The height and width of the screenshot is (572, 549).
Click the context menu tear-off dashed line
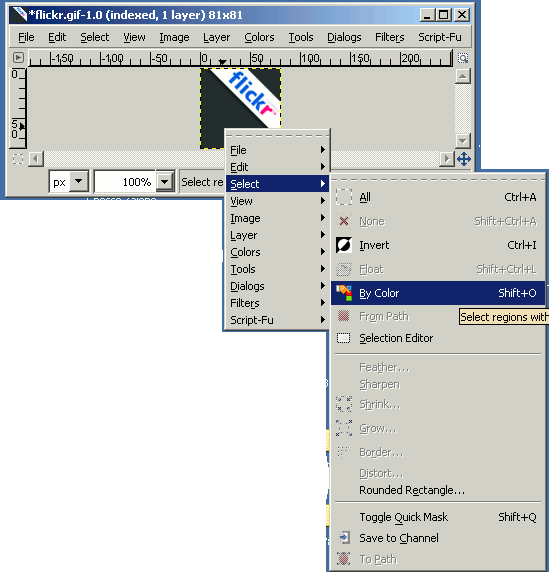tap(277, 136)
